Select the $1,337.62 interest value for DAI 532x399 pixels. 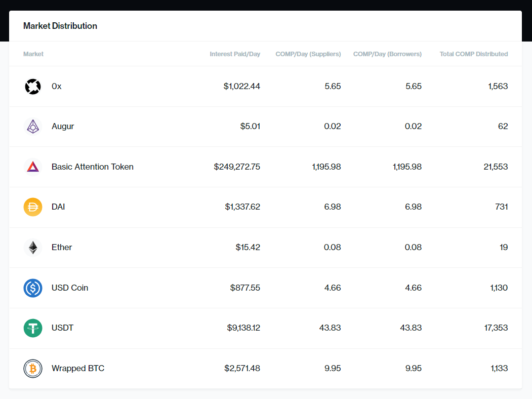click(242, 207)
